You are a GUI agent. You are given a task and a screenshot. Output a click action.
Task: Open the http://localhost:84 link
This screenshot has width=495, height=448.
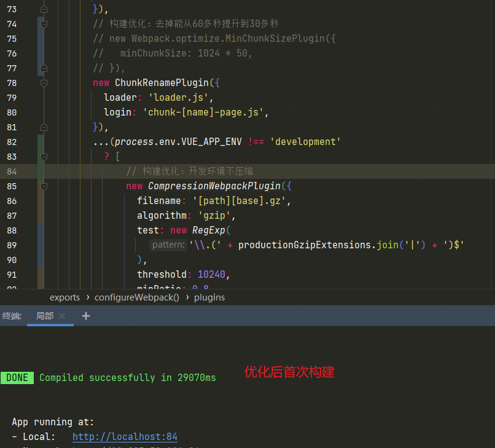point(125,436)
